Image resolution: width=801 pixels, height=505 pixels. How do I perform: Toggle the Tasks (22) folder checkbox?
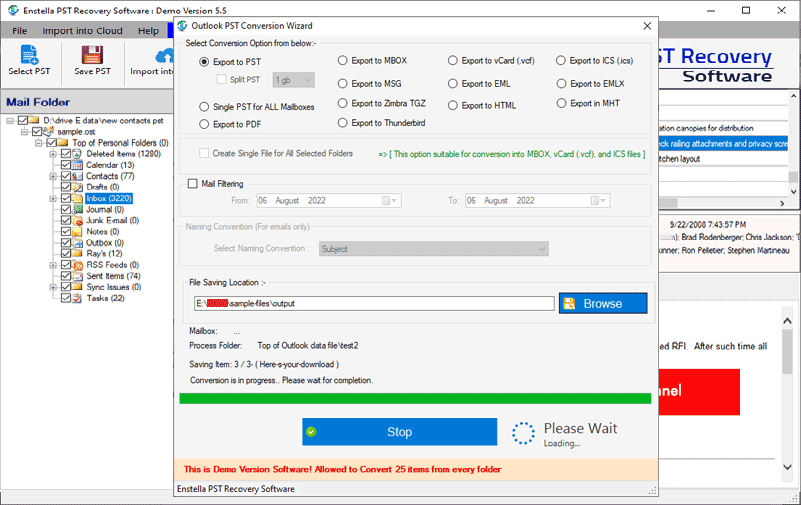coord(66,298)
